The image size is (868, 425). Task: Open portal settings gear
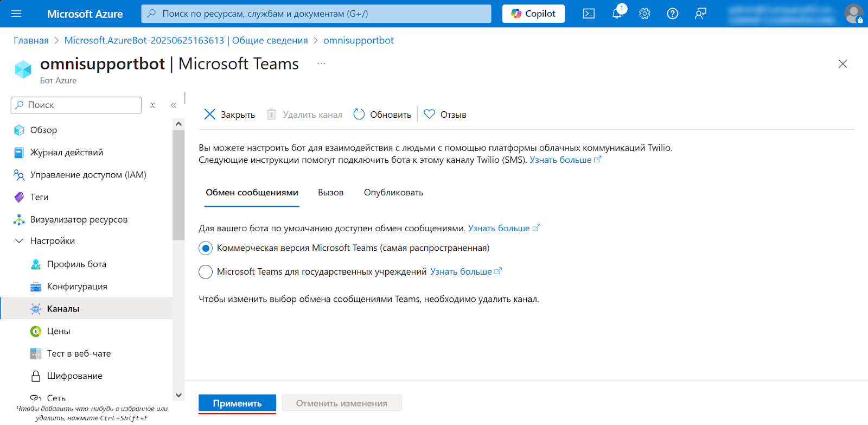(644, 14)
